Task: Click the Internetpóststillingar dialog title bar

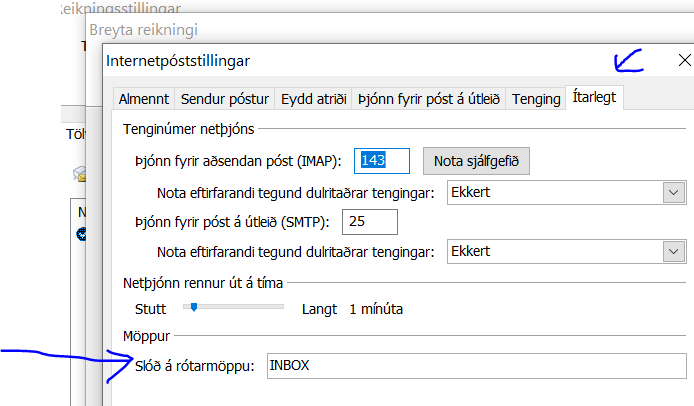Action: pyautogui.click(x=350, y=63)
